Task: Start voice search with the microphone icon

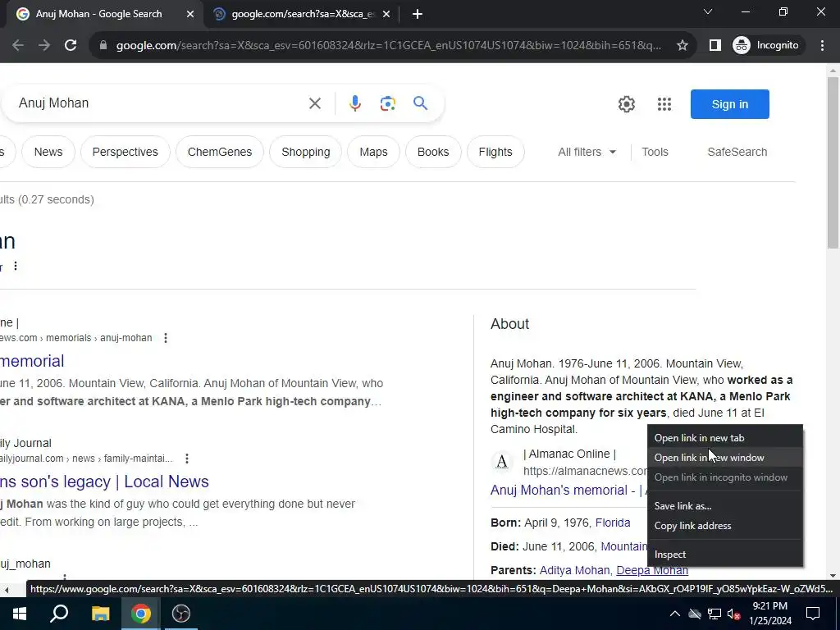Action: click(x=354, y=103)
